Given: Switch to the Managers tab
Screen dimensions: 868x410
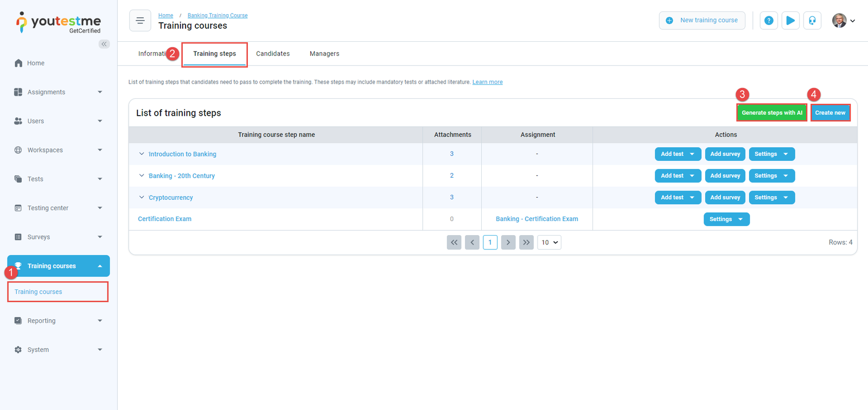Looking at the screenshot, I should coord(324,54).
